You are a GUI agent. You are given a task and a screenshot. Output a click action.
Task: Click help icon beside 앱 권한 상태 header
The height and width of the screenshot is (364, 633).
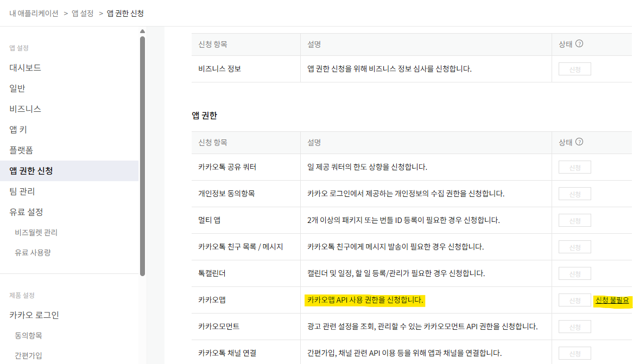(579, 142)
